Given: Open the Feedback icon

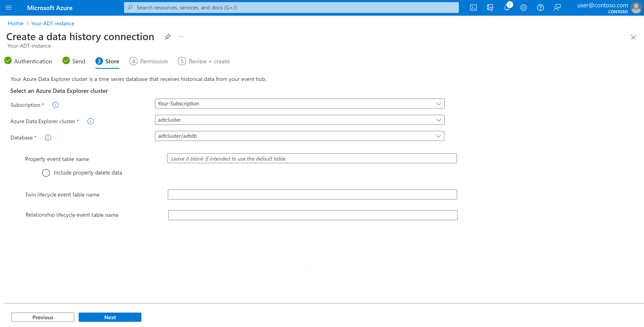Looking at the screenshot, I should tap(557, 8).
